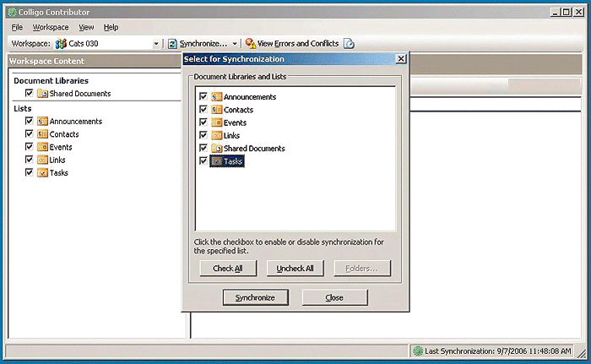Click the Cats 030 workspace icon
This screenshot has height=364, width=591.
point(61,44)
